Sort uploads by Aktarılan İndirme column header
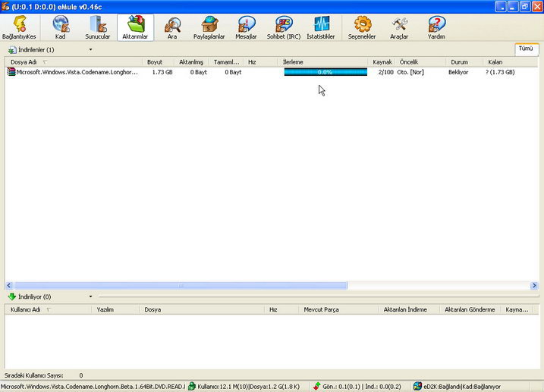 (x=409, y=309)
